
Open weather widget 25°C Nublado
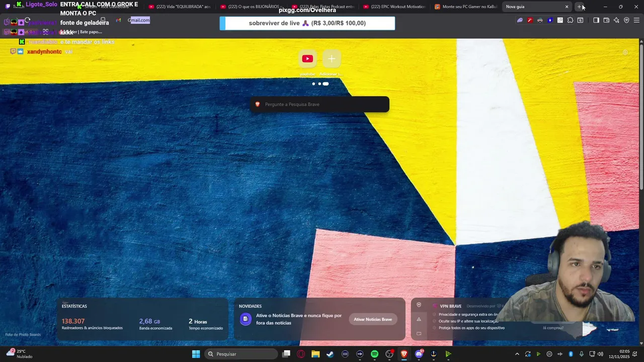click(19, 354)
